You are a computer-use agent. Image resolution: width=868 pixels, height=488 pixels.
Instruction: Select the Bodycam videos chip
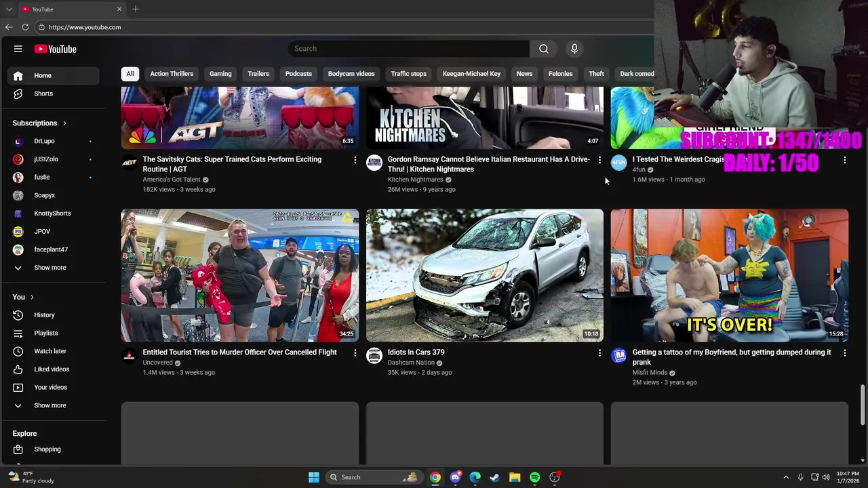click(x=351, y=74)
